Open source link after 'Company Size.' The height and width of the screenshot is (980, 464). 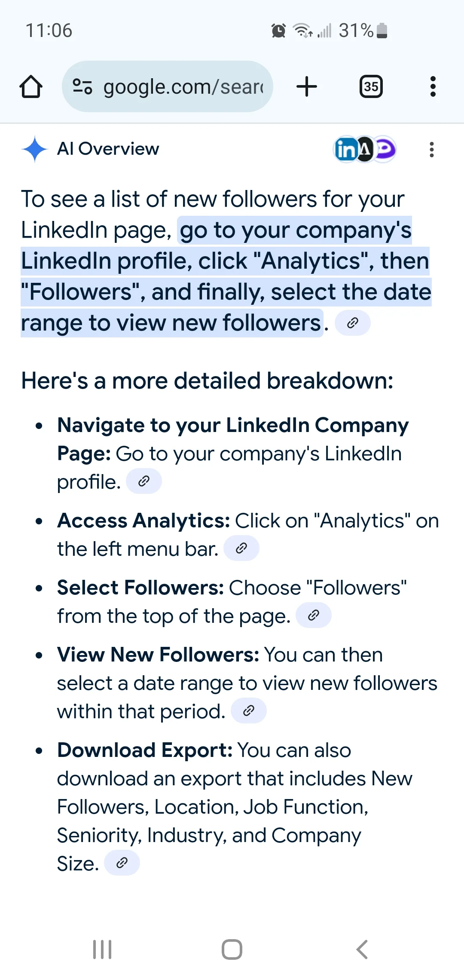click(122, 863)
